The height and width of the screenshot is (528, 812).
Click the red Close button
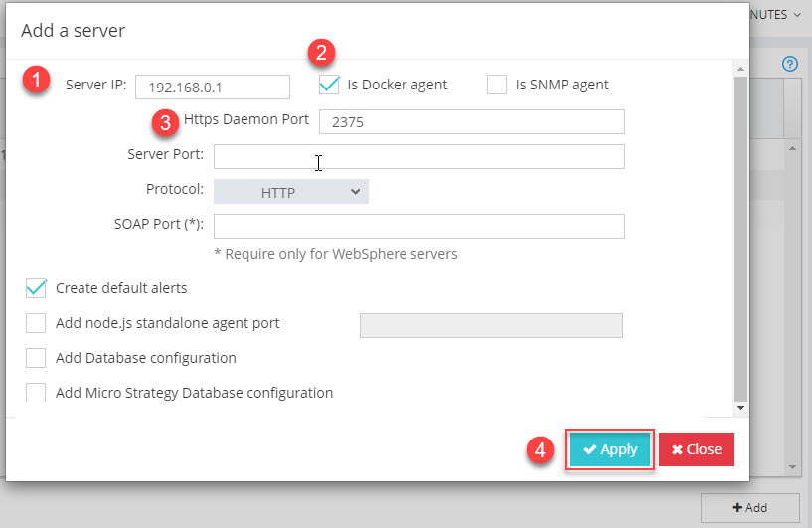pos(696,449)
